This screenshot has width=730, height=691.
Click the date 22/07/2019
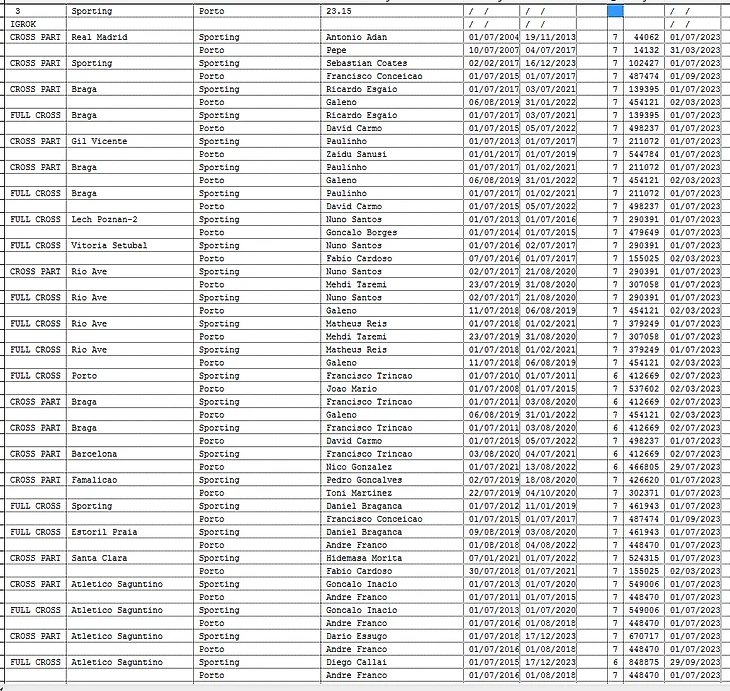493,494
